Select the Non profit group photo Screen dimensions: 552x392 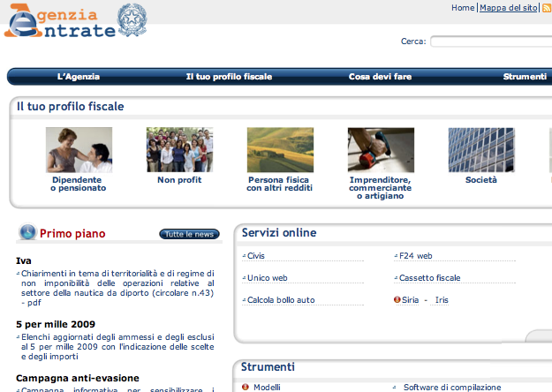[x=179, y=150]
